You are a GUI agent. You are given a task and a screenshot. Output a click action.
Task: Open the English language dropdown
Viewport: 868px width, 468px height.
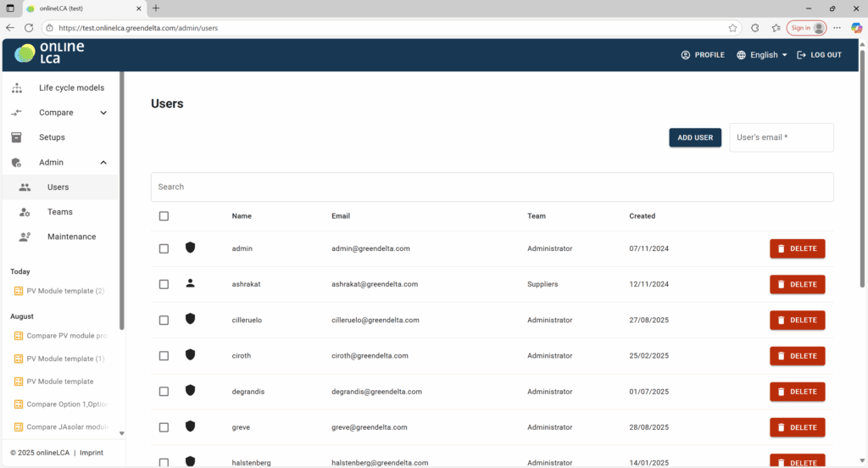click(762, 55)
